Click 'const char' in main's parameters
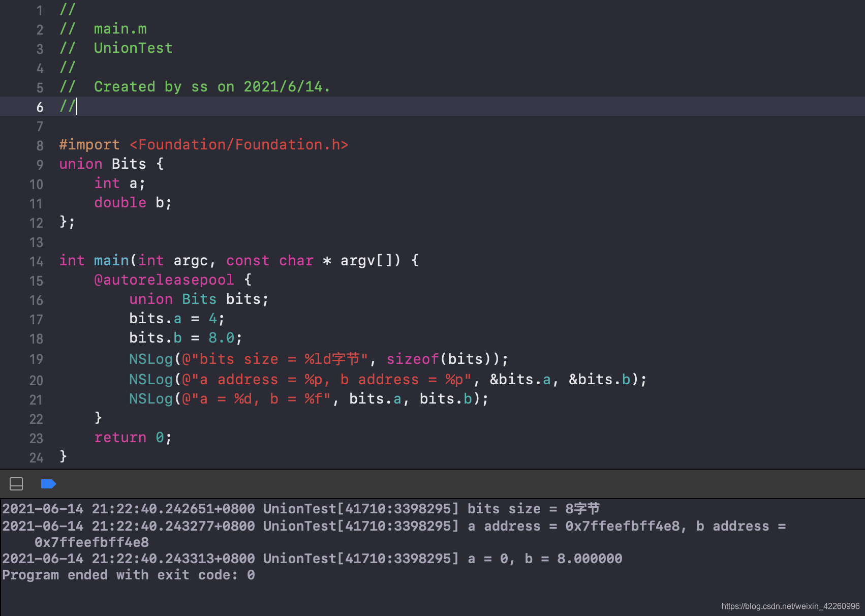Viewport: 865px width, 616px height. click(270, 261)
